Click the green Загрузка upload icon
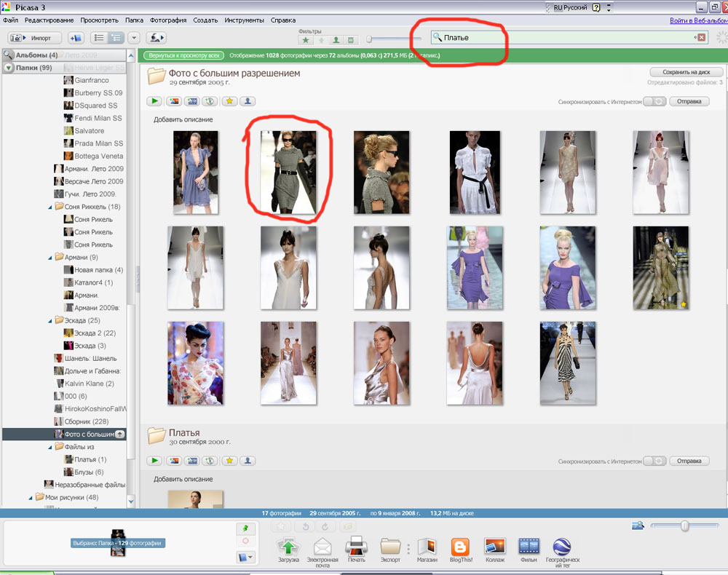 [288, 546]
